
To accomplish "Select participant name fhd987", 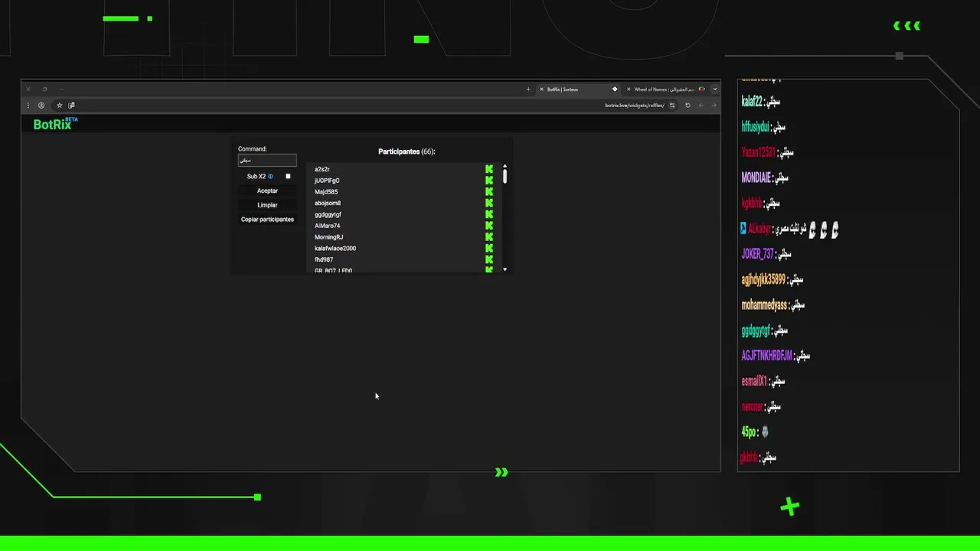I will tap(324, 259).
